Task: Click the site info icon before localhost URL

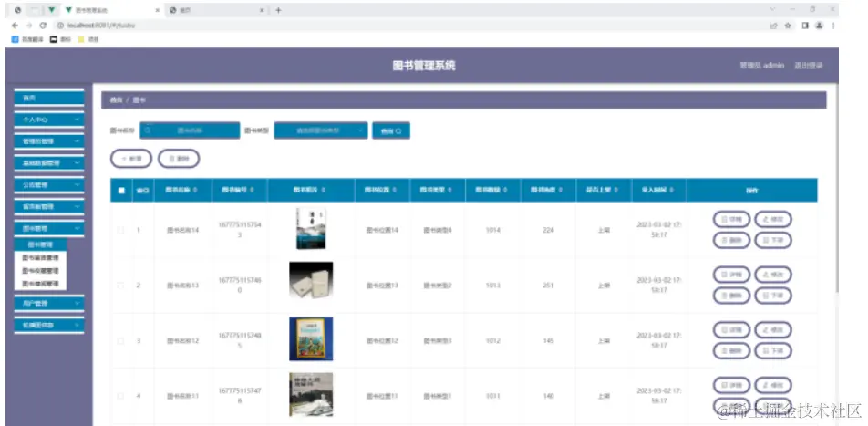Action: tap(60, 26)
